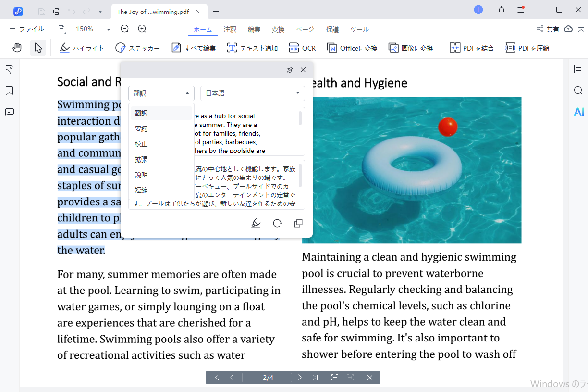Image resolution: width=588 pixels, height=392 pixels.
Task: Click the highlight result icon in popup
Action: [x=256, y=223]
